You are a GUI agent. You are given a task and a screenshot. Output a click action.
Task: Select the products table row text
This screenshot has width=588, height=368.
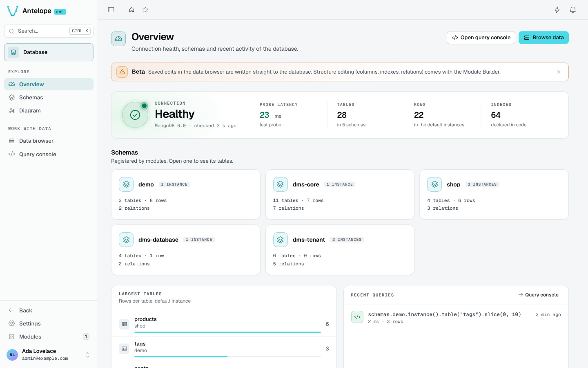pyautogui.click(x=145, y=319)
